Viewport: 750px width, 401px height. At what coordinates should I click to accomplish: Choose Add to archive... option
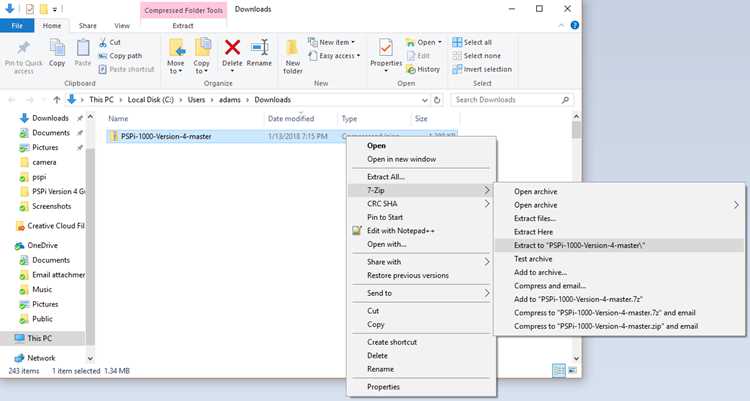pyautogui.click(x=620, y=272)
